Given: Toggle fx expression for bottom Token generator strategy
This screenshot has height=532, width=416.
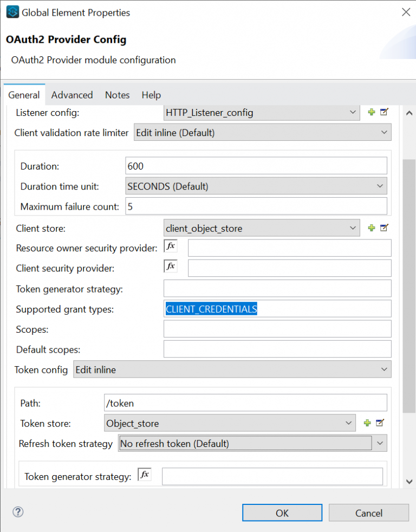Looking at the screenshot, I should [x=145, y=475].
